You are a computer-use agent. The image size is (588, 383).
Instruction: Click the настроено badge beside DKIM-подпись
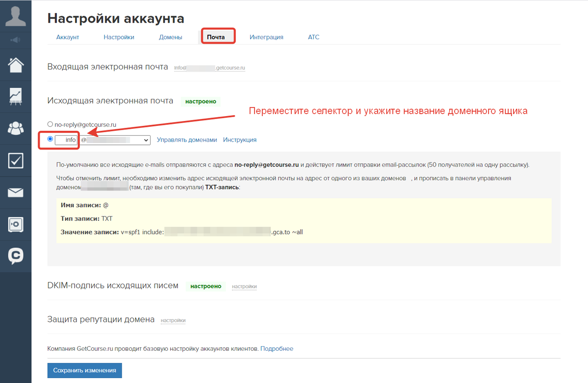[206, 286]
